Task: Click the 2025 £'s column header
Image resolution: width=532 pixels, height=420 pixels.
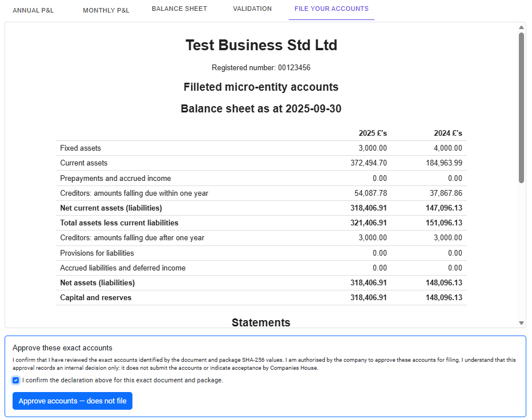Action: (x=373, y=134)
